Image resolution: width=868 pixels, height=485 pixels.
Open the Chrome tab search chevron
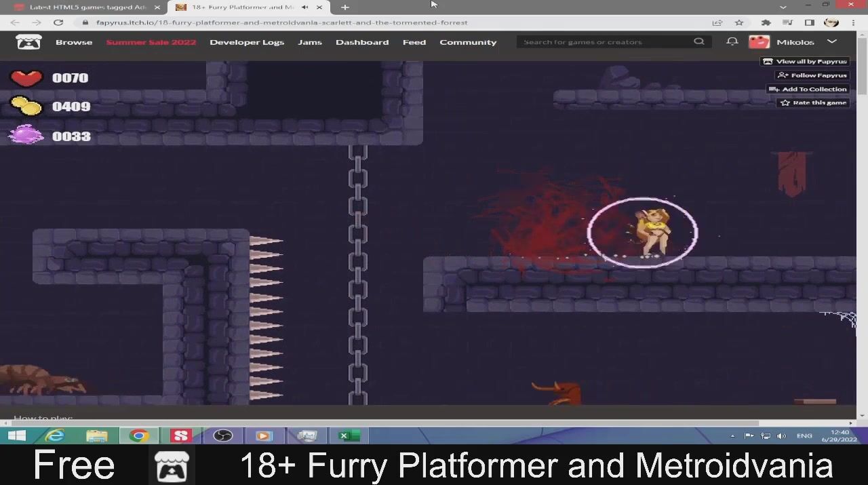pos(783,7)
